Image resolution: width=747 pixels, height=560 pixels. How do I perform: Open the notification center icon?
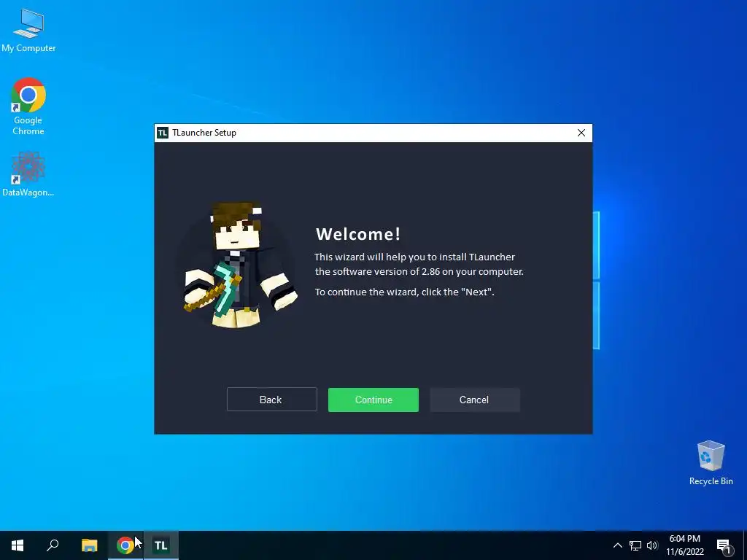pyautogui.click(x=724, y=545)
